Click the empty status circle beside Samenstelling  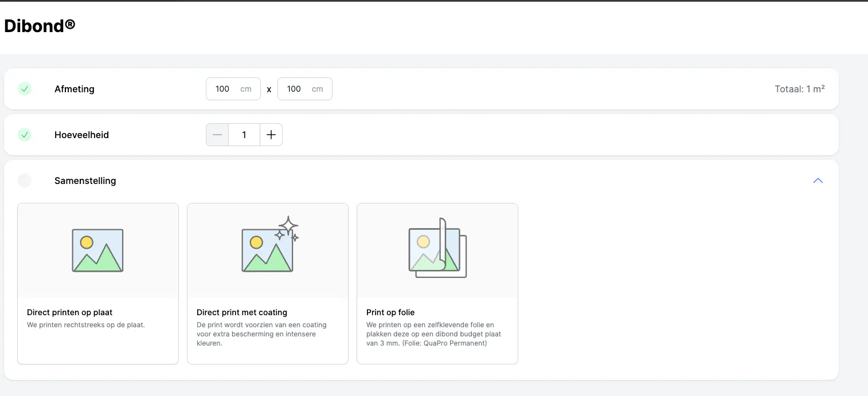[x=25, y=181]
